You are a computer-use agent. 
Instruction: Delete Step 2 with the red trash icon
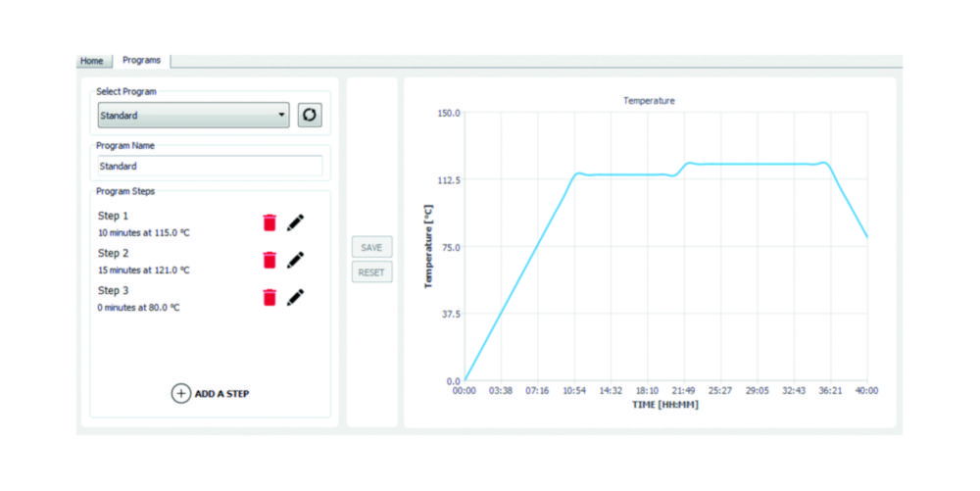click(269, 260)
